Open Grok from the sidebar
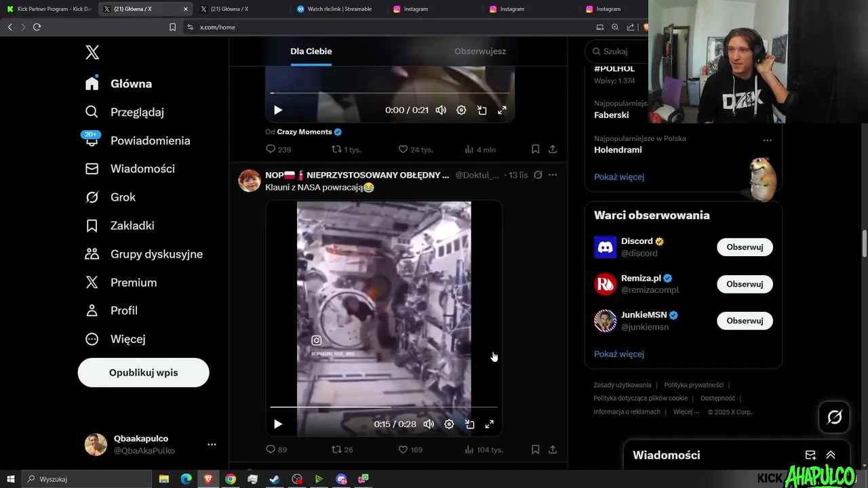 [111, 197]
